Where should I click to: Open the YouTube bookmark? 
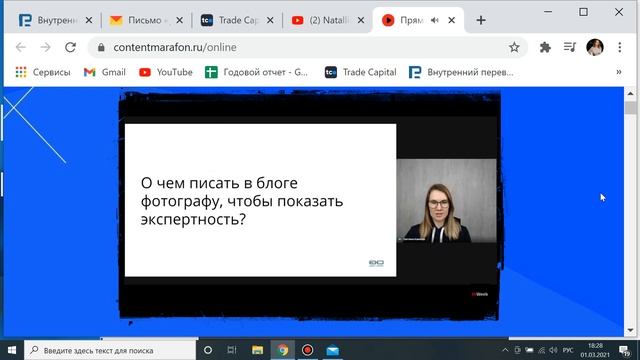[166, 72]
